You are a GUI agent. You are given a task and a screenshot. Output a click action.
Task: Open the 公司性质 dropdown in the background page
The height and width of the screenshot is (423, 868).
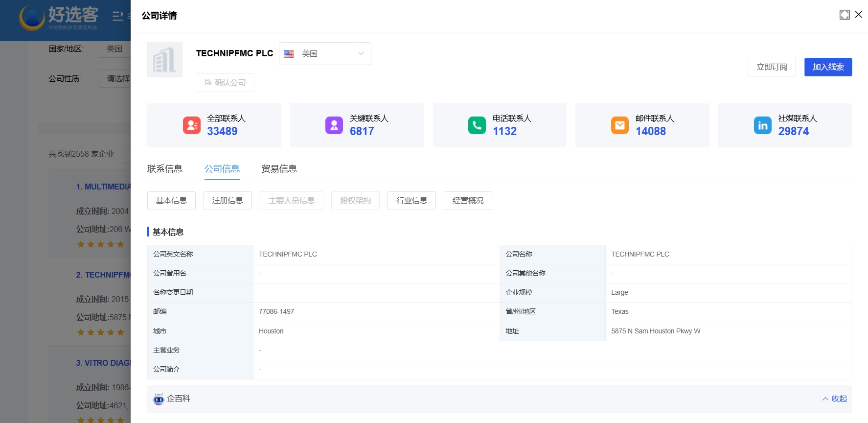[114, 78]
